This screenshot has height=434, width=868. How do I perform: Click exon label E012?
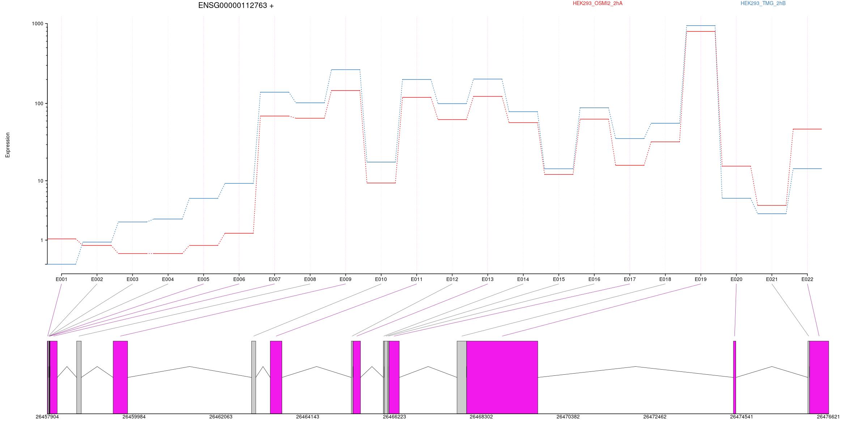click(452, 279)
